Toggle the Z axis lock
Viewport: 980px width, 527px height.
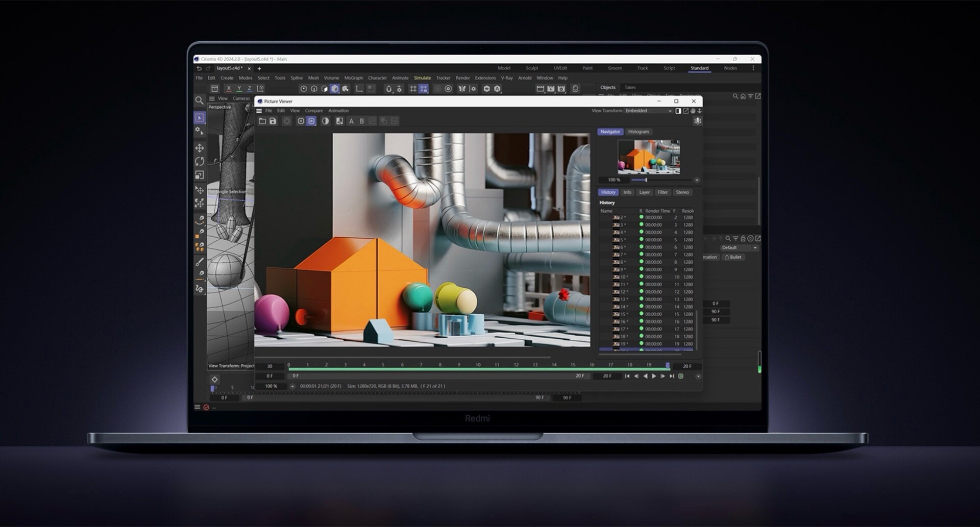click(250, 89)
